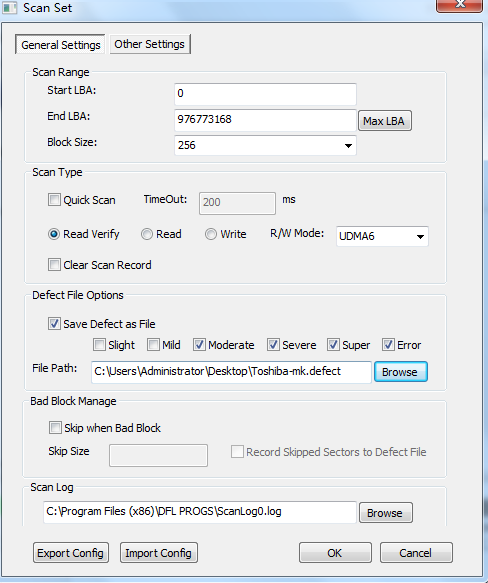
Task: Uncheck the Moderate defect level checkbox
Action: point(199,345)
